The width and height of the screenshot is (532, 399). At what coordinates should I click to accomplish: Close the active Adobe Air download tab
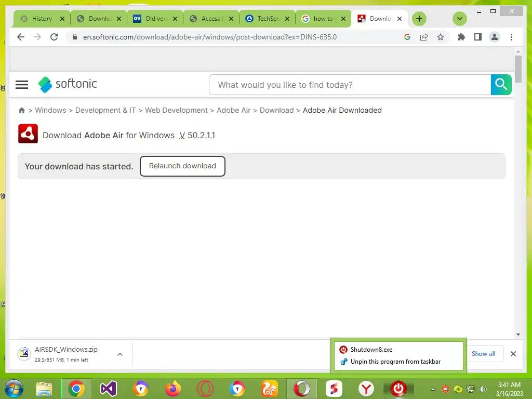click(400, 19)
